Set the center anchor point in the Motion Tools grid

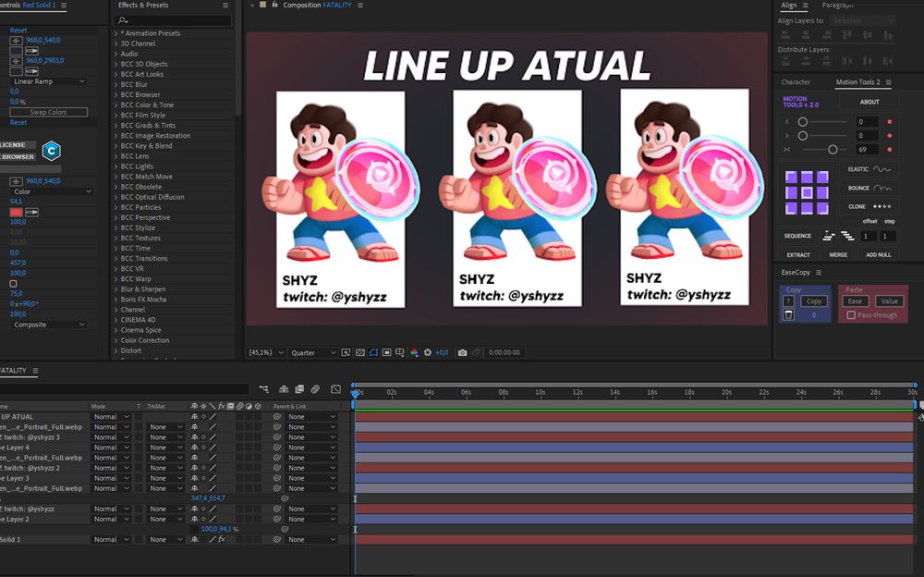pos(807,192)
